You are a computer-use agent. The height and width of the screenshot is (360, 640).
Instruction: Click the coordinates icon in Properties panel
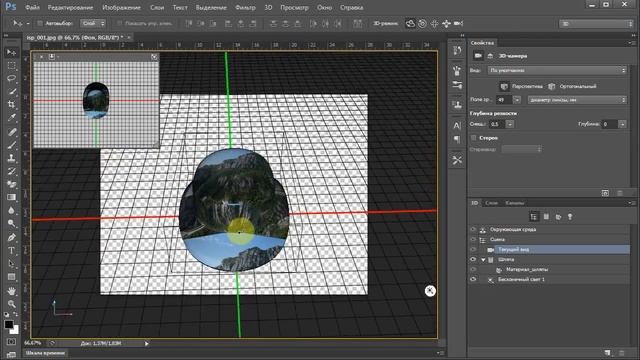tap(490, 56)
